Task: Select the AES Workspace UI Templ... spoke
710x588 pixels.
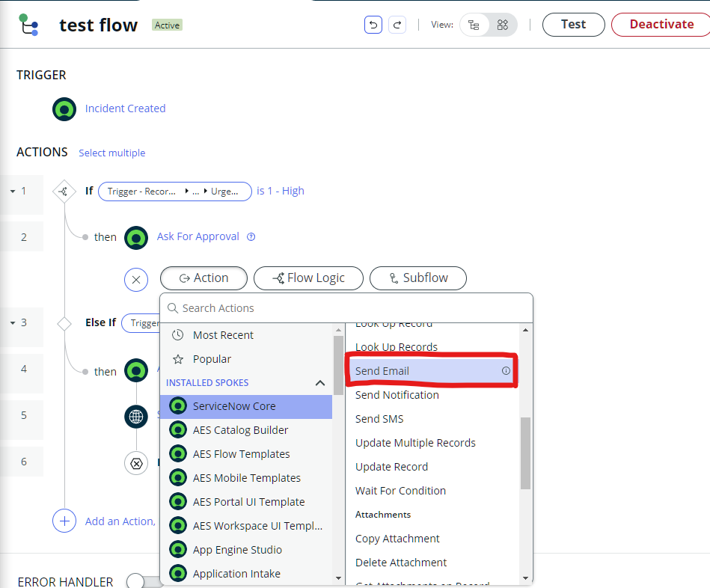Action: click(246, 526)
